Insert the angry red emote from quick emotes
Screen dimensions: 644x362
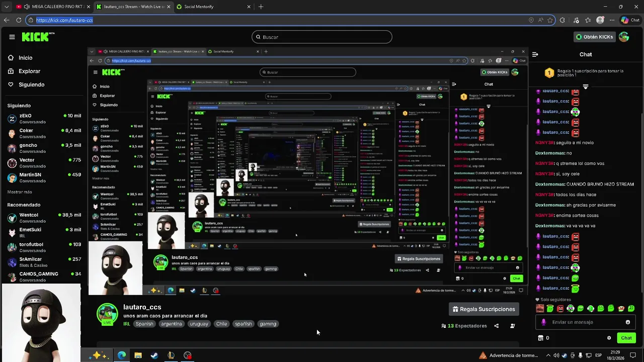560,308
